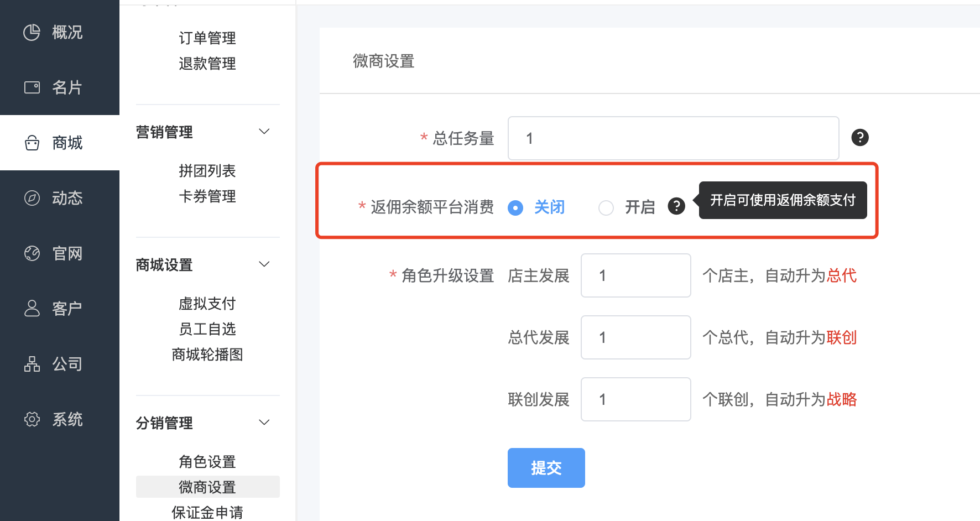This screenshot has height=521, width=980.
Task: Go to 系统 in main navigation
Action: pyautogui.click(x=60, y=419)
